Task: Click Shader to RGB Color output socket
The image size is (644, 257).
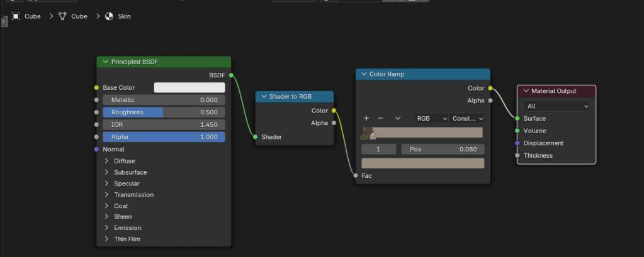Action: [334, 111]
